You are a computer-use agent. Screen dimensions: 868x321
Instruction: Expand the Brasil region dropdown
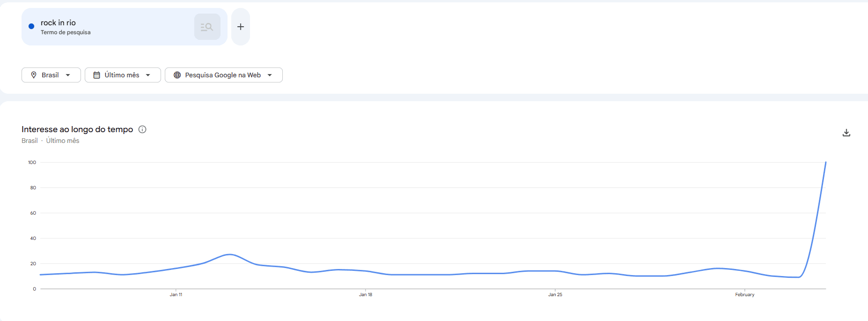[x=68, y=75]
